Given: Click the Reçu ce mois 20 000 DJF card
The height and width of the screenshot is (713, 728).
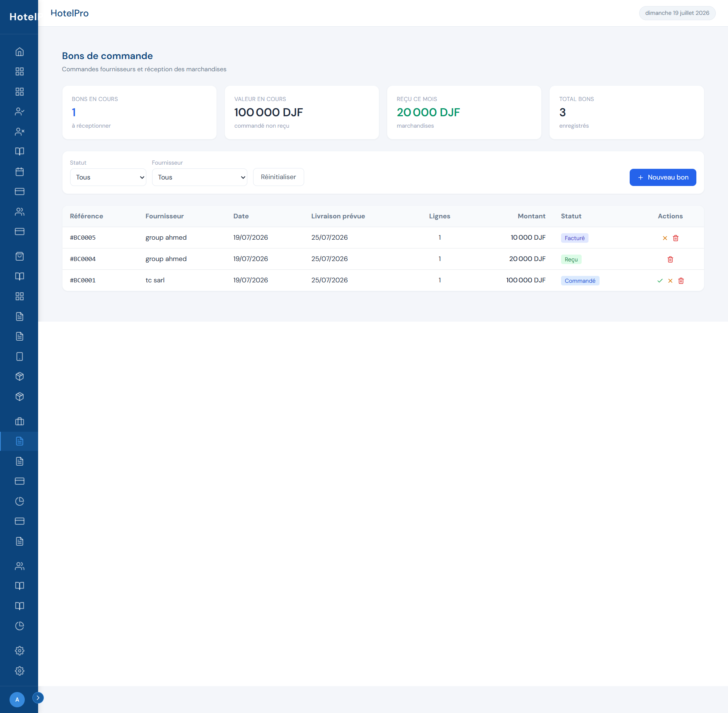Looking at the screenshot, I should [464, 112].
